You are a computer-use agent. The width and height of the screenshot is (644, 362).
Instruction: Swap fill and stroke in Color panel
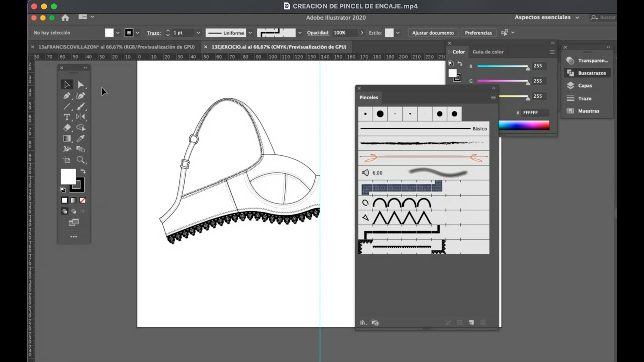click(460, 64)
